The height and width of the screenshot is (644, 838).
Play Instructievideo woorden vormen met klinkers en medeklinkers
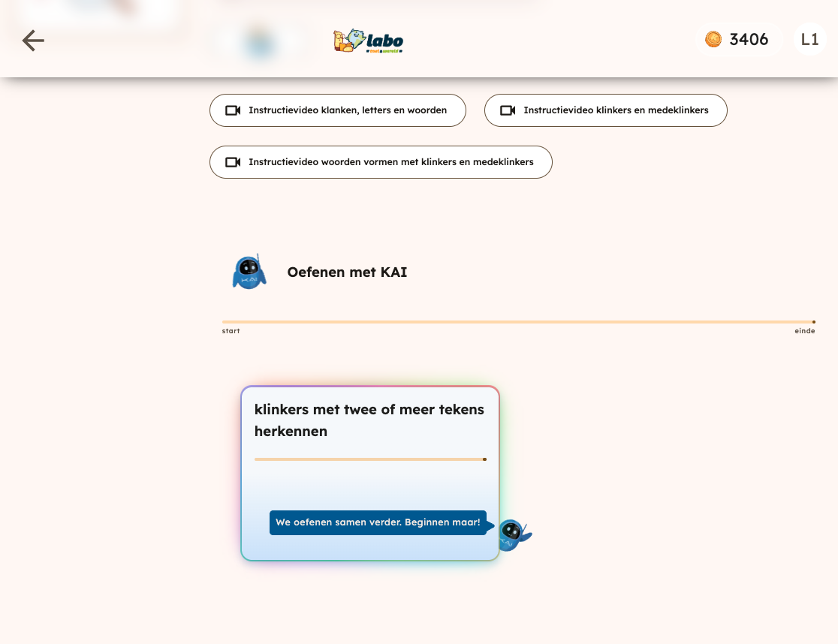(x=381, y=162)
